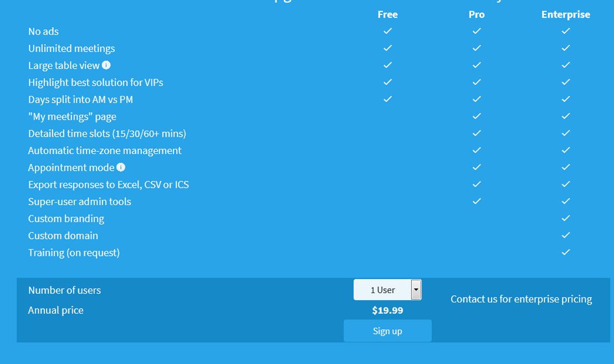Click Free checkmark for No ads
Screen dimensions: 614x364
(x=388, y=31)
